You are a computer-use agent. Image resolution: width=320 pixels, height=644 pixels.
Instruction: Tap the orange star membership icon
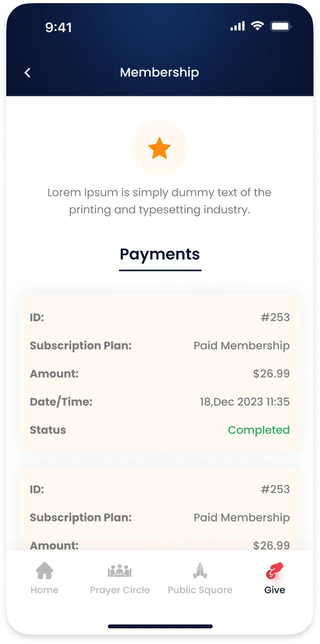point(159,148)
